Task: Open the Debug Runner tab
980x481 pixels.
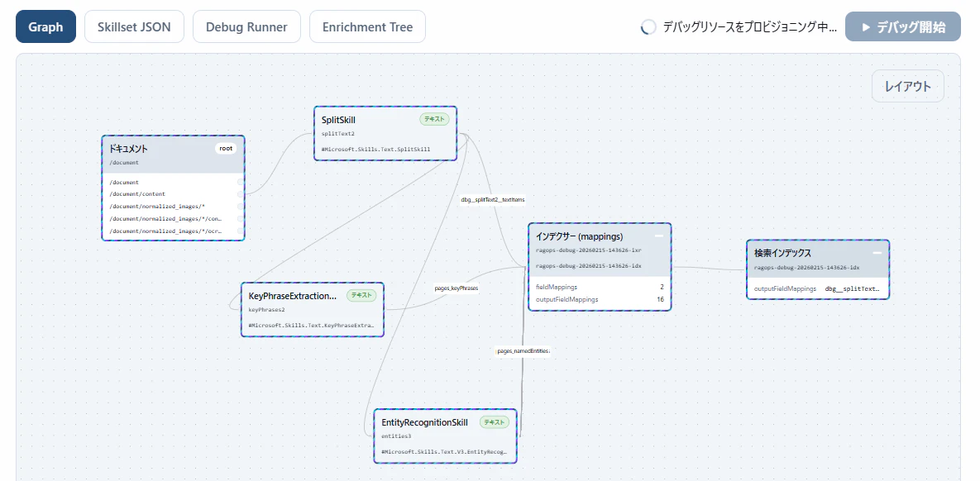Action: (x=247, y=27)
